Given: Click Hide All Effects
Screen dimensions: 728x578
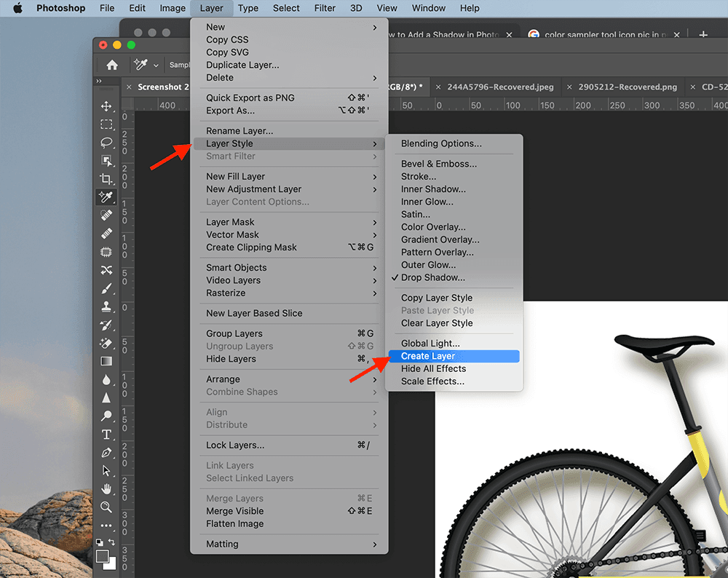Looking at the screenshot, I should click(x=454, y=368).
